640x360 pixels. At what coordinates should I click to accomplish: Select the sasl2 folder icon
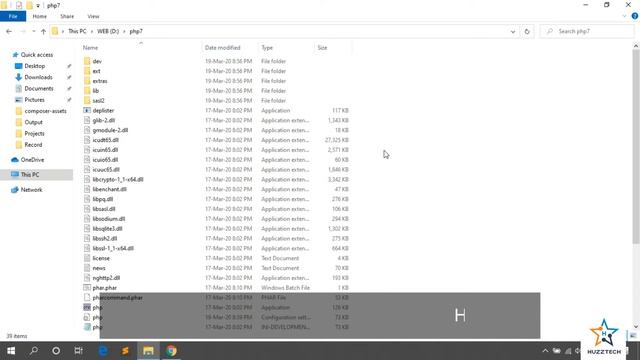[x=87, y=100]
